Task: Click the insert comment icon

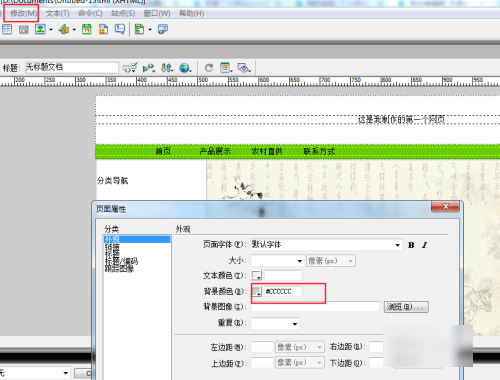Action: point(120,29)
